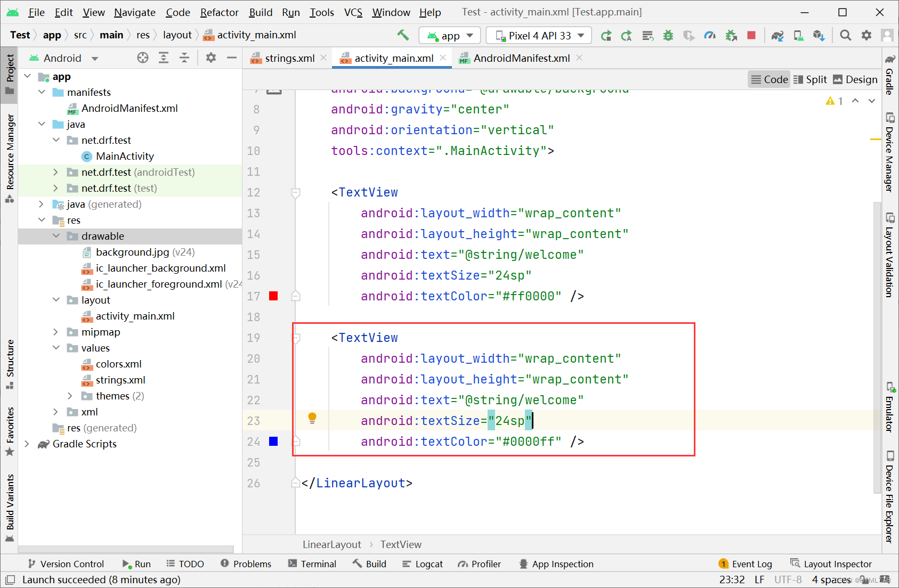Image resolution: width=899 pixels, height=588 pixels.
Task: Expand the themes (2) folder
Action: tap(70, 396)
